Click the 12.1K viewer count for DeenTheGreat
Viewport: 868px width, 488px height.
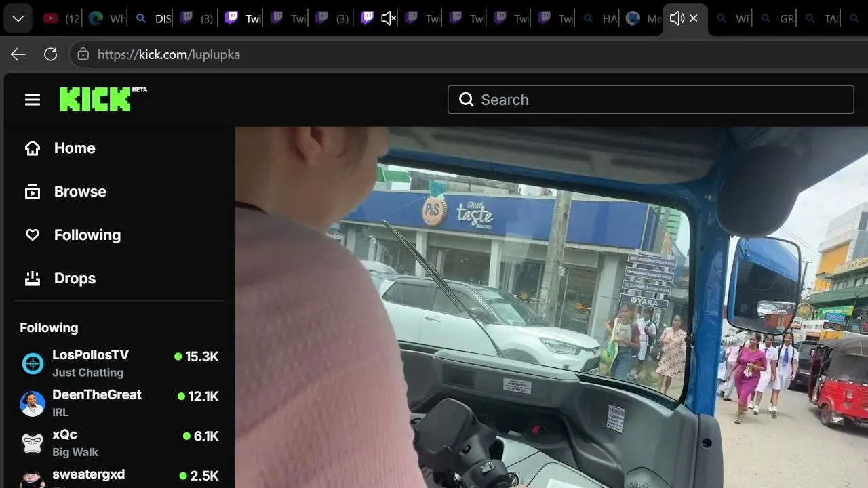[198, 396]
